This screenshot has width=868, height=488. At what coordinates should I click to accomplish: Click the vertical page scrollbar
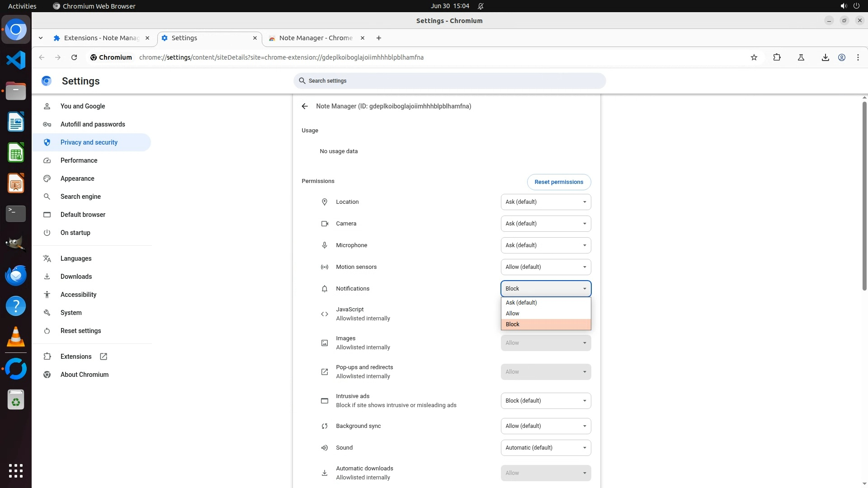864,197
